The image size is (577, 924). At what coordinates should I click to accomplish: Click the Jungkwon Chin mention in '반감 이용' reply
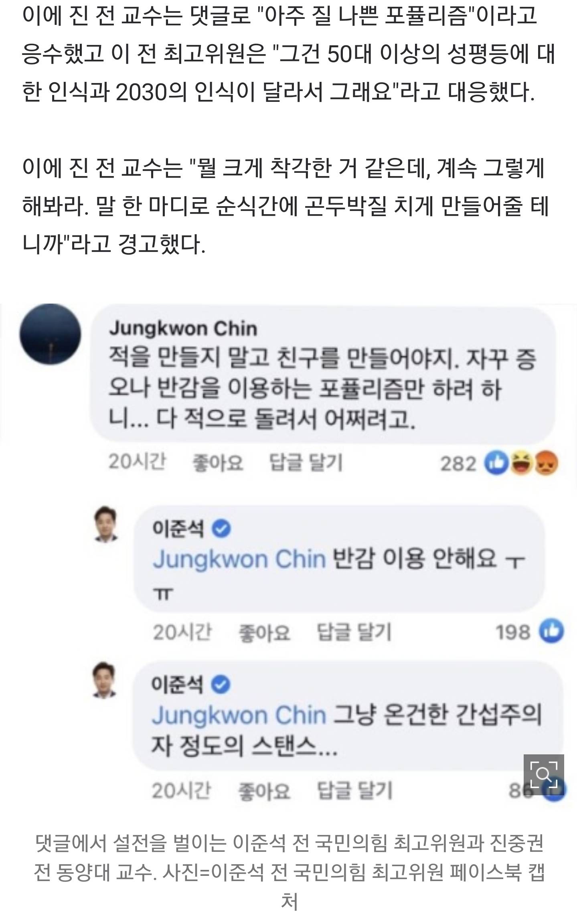[x=239, y=559]
